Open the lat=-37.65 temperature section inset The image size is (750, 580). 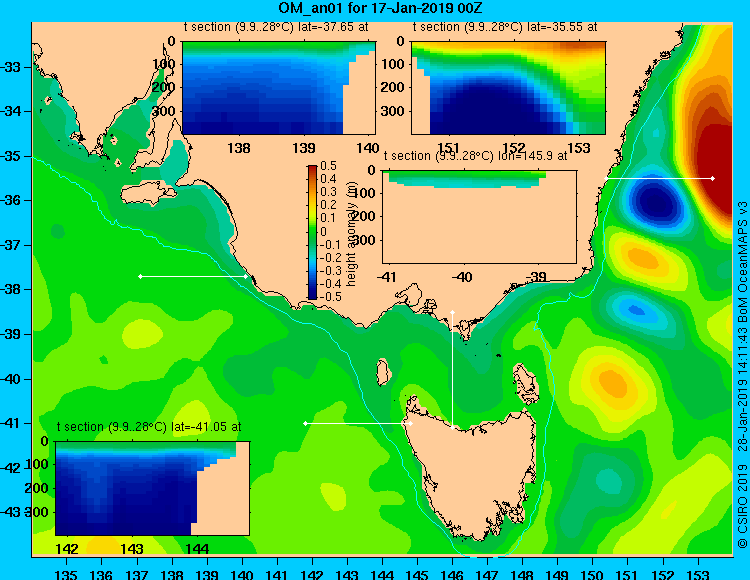pos(279,88)
